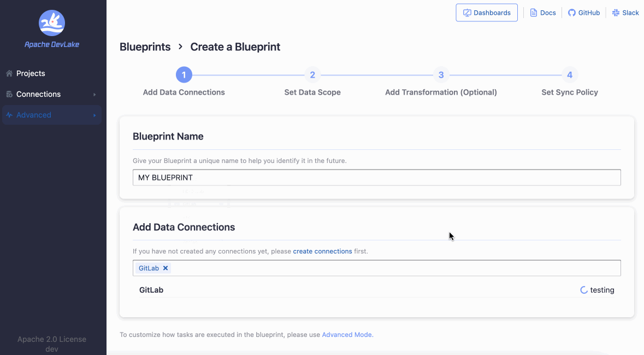
Task: Open the Docs link
Action: point(543,13)
